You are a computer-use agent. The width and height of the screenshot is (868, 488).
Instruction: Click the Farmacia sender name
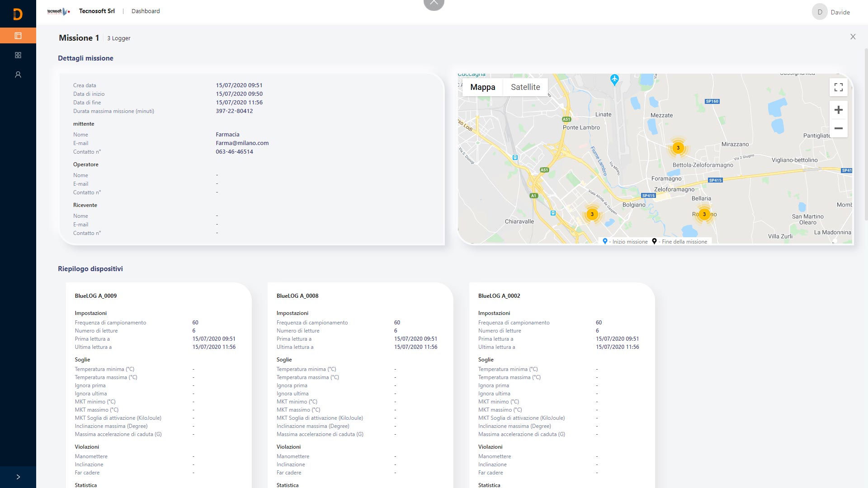tap(227, 134)
